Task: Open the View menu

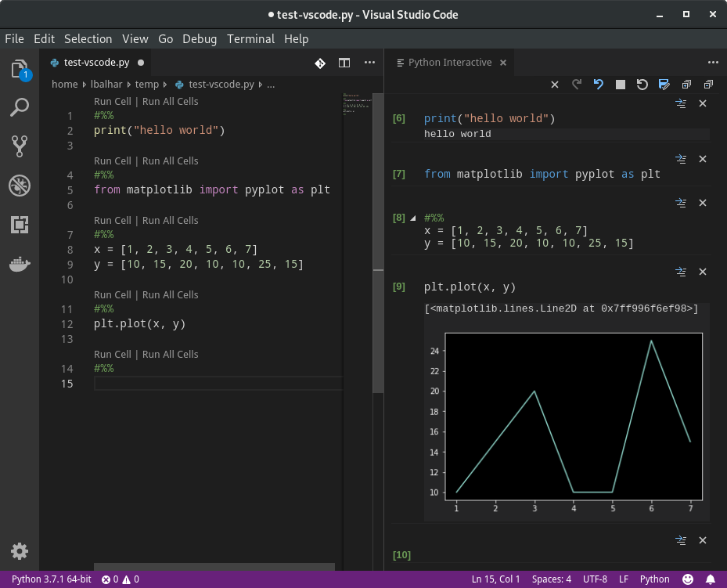Action: [135, 39]
